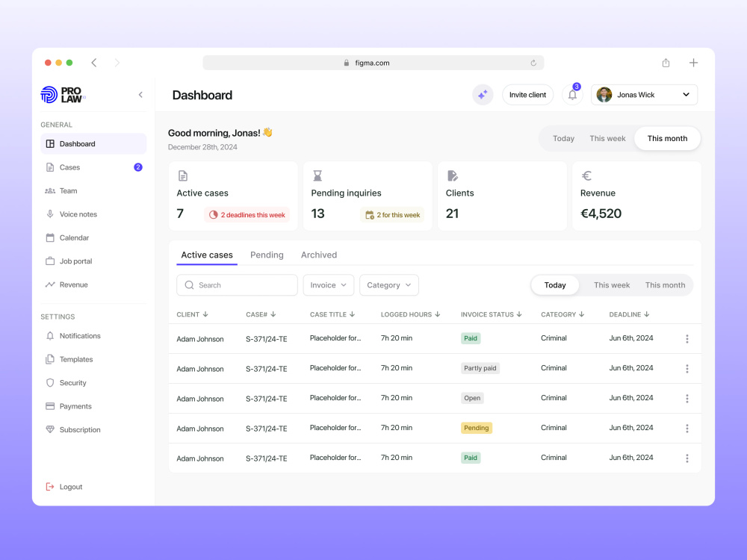Open the first Paid row's three-dot menu

687,338
